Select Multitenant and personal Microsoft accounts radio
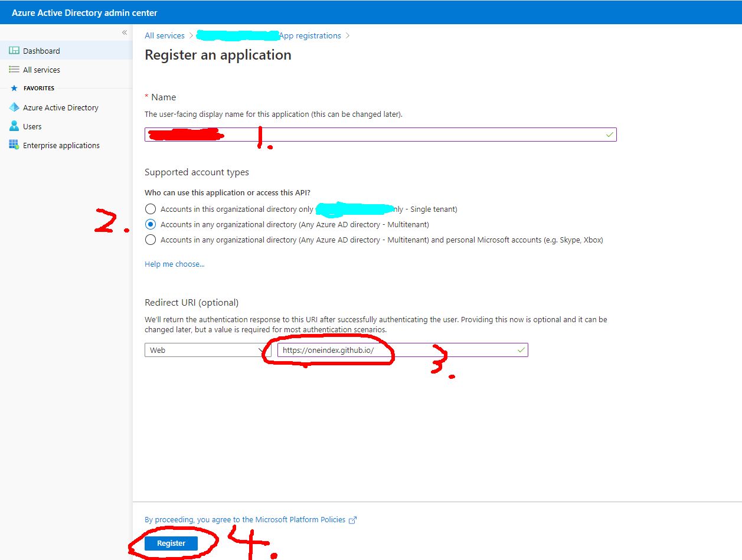This screenshot has height=560, width=742. (151, 240)
